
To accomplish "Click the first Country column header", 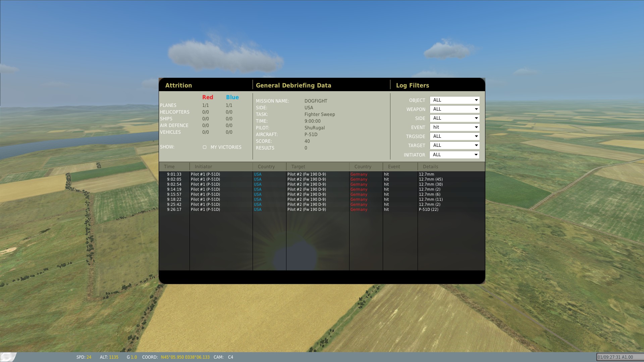I will pyautogui.click(x=269, y=167).
